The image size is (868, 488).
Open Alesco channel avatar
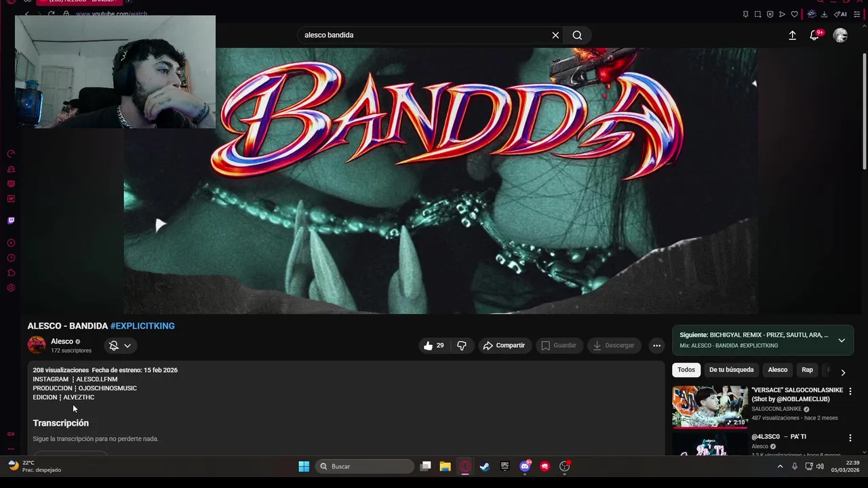pos(37,345)
